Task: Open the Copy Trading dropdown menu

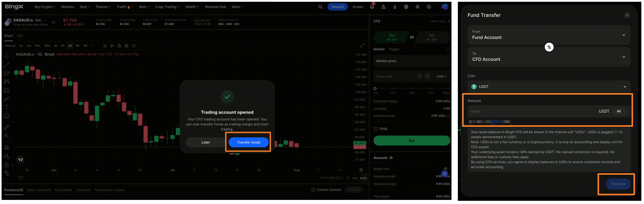Action: 167,7
